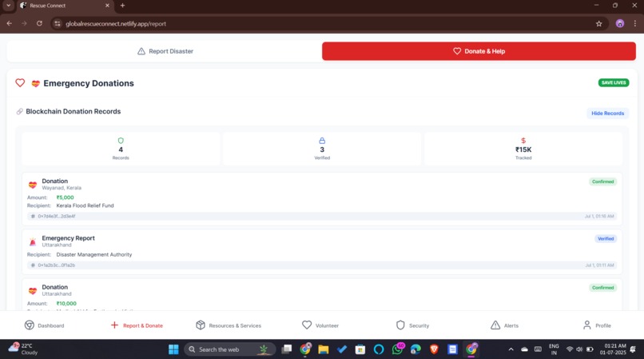Viewport: 644px width, 359px height.
Task: Open the browser profile avatar
Action: pos(620,24)
